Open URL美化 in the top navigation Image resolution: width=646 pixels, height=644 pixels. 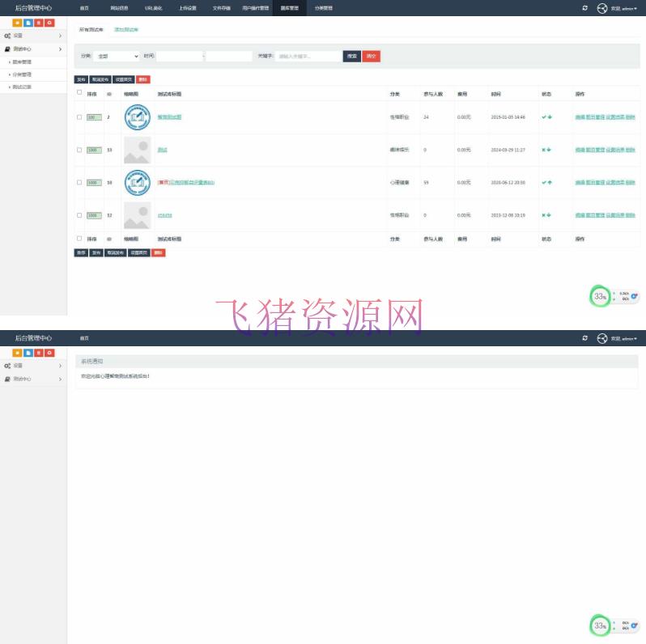(x=153, y=8)
